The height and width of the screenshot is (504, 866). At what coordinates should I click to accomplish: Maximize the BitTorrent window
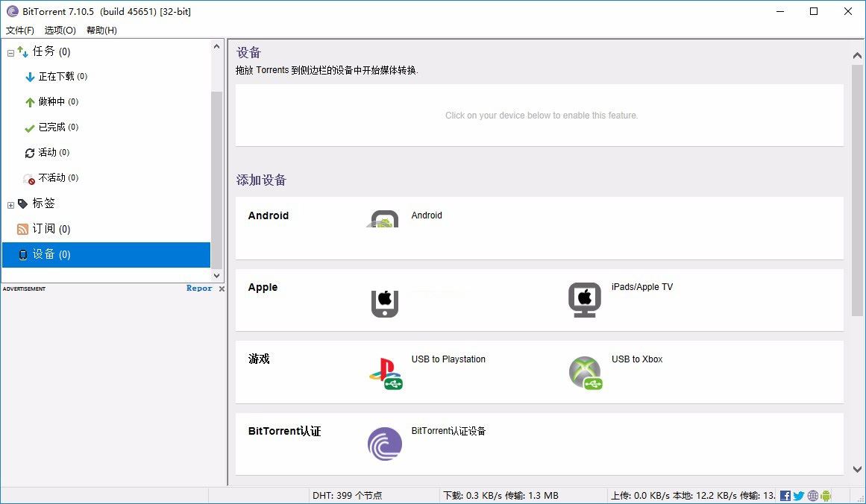[x=814, y=11]
